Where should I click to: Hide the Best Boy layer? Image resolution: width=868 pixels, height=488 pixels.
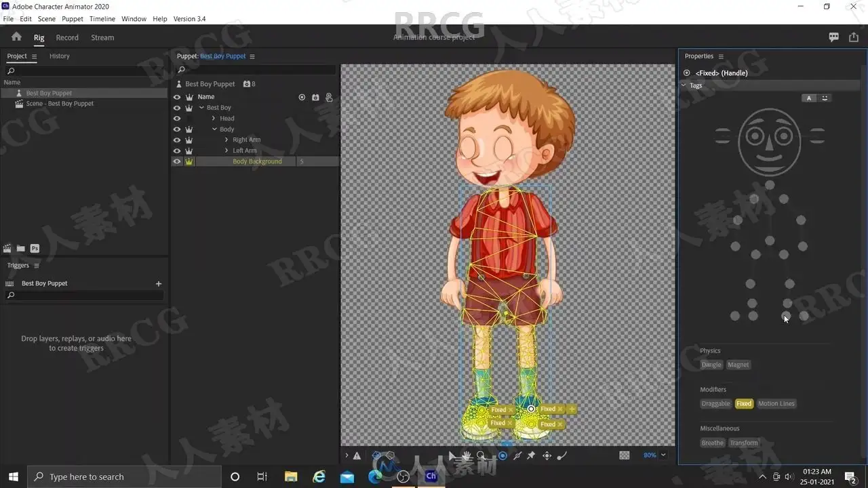click(x=177, y=108)
